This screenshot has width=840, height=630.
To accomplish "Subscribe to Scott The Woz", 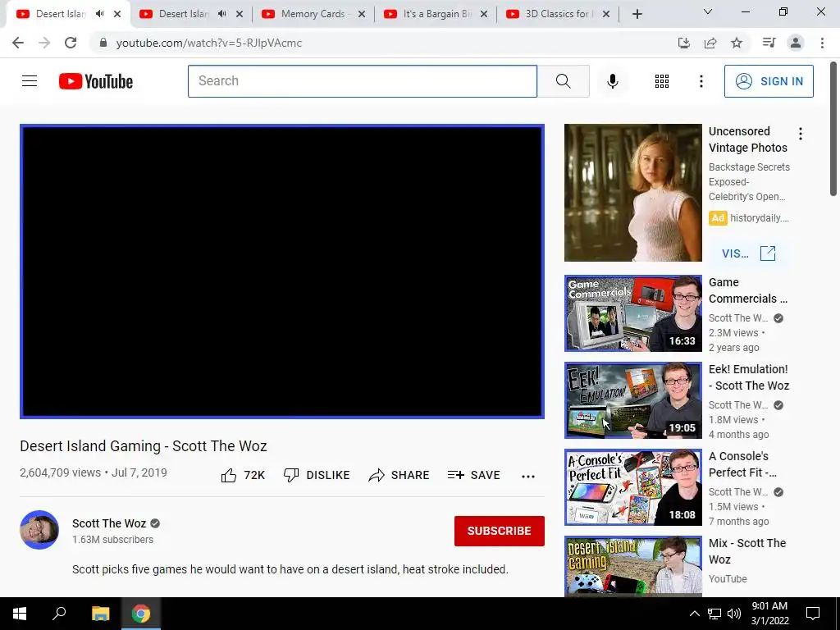I will [500, 531].
